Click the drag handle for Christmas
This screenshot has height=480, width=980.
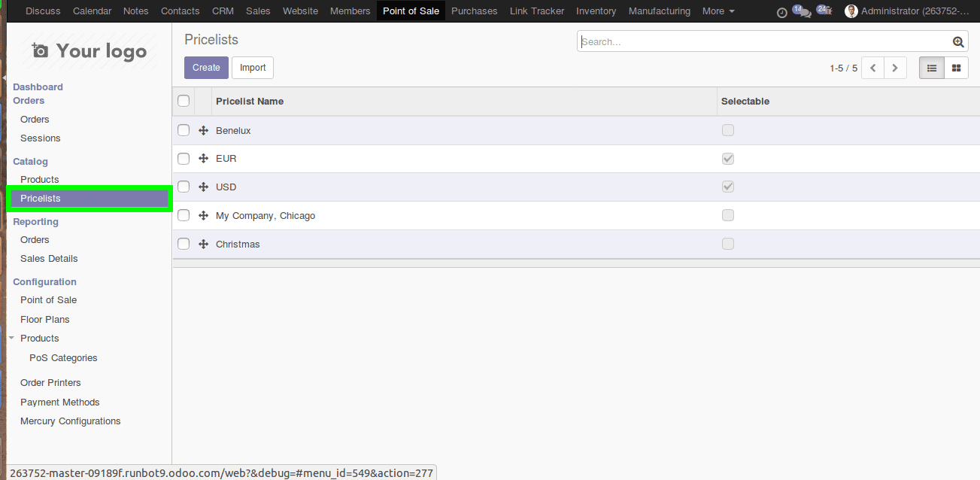203,244
